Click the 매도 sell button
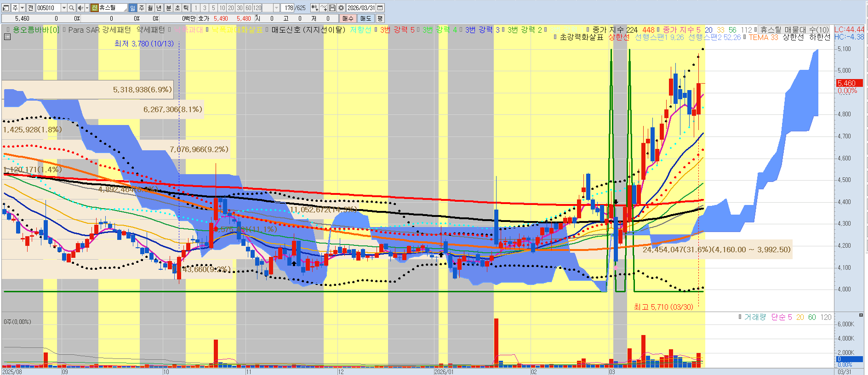868x375 pixels. (365, 18)
